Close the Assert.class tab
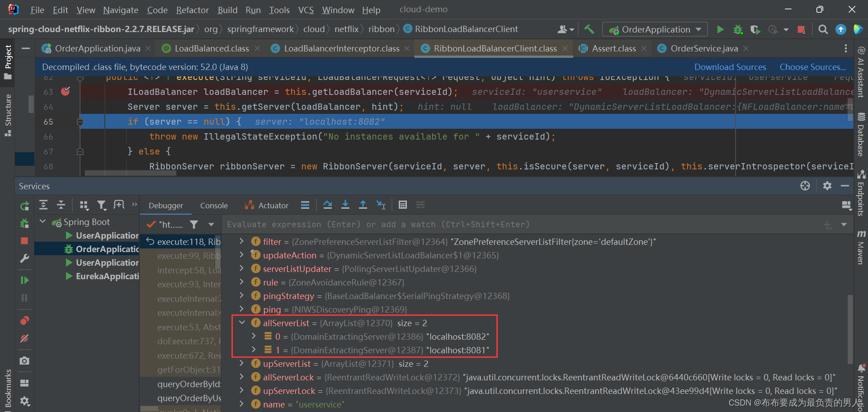Screen dimensions: 868x412 click(643, 48)
